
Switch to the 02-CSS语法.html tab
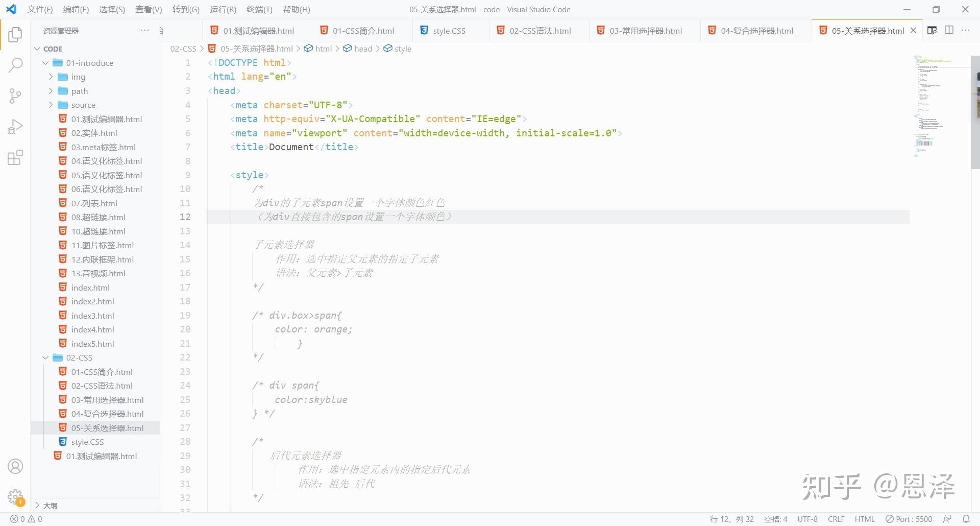pos(538,31)
